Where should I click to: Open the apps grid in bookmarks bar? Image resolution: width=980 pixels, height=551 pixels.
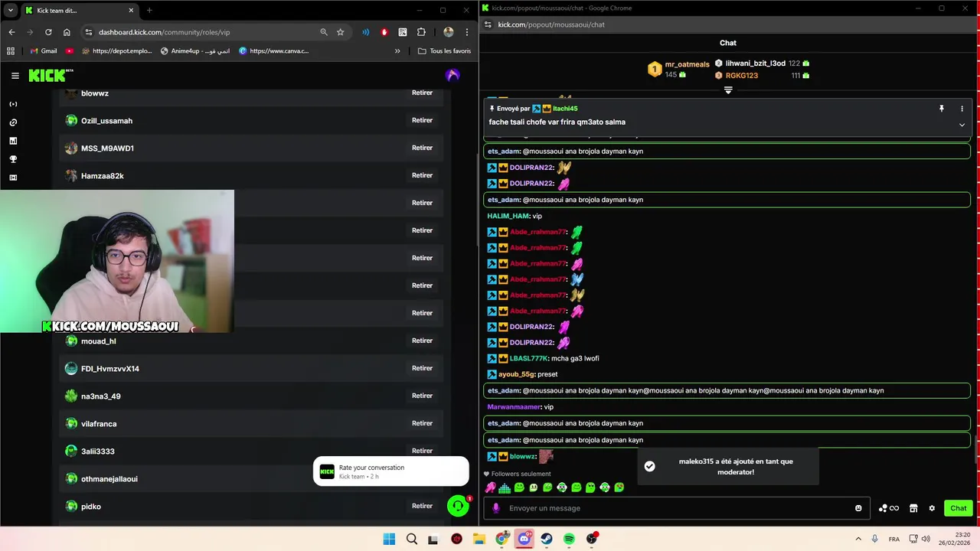point(11,51)
